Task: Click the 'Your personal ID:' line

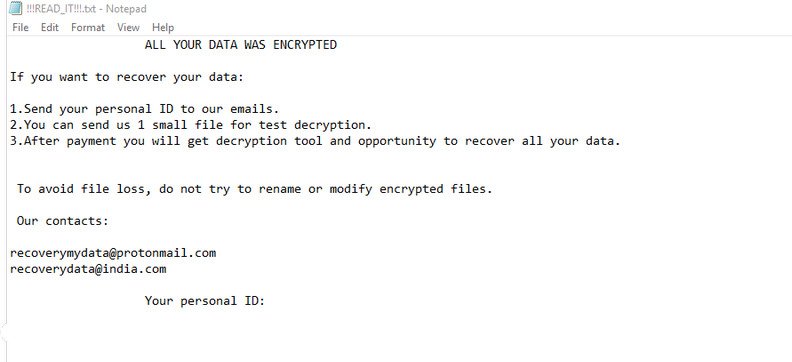Action: (205, 301)
